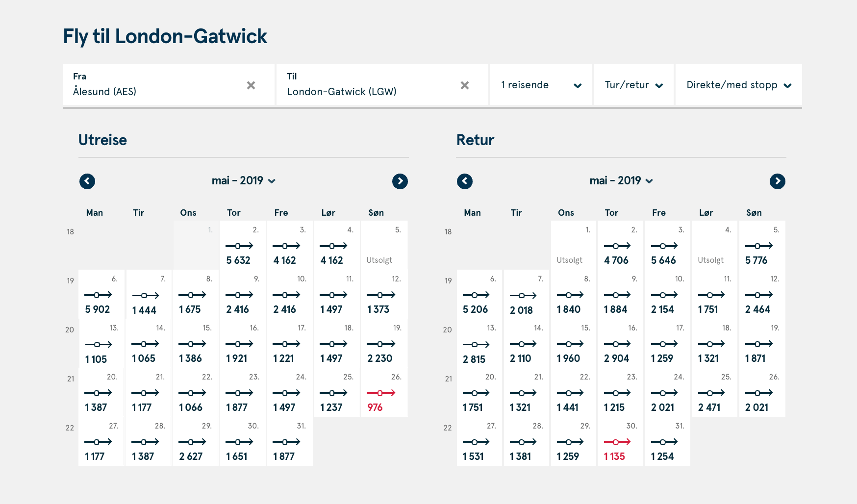Expand the Tur/retur trip type dropdown

coord(634,85)
